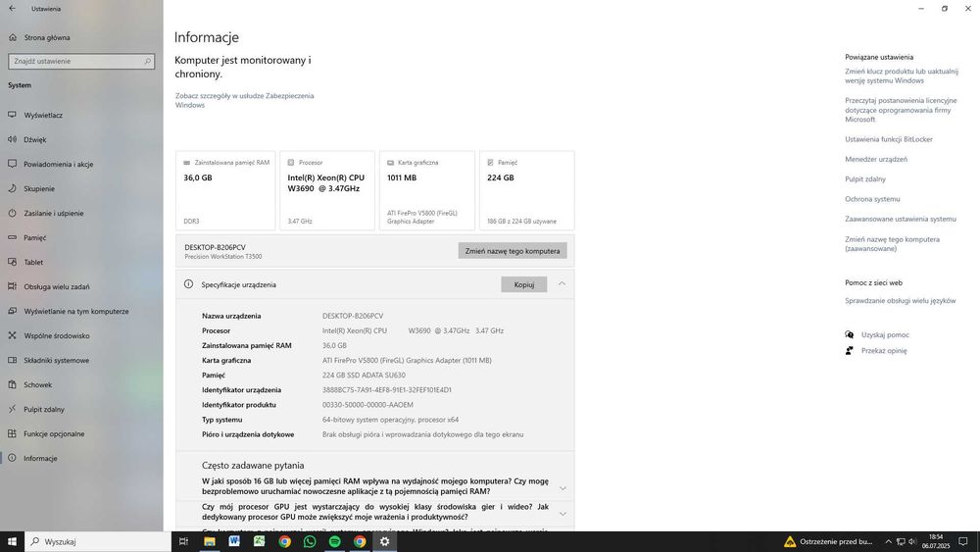Open File Explorer from taskbar

pyautogui.click(x=210, y=541)
